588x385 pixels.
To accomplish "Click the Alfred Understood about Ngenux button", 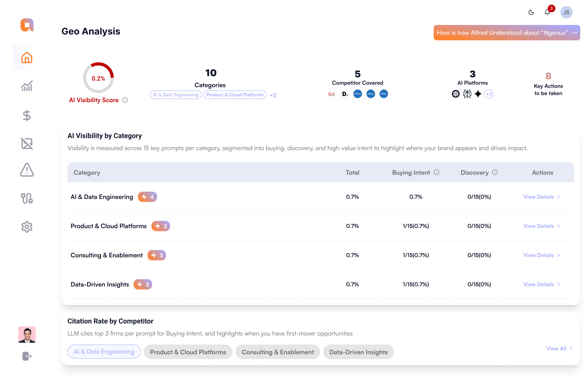I will (x=506, y=33).
